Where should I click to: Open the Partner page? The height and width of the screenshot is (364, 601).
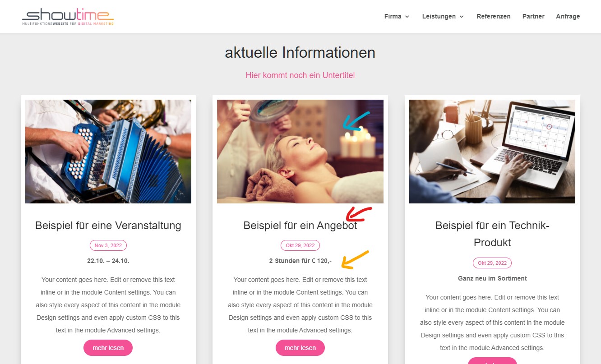click(533, 16)
